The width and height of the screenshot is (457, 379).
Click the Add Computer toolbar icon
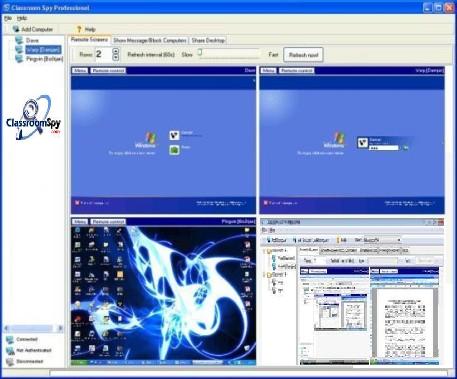coord(15,29)
